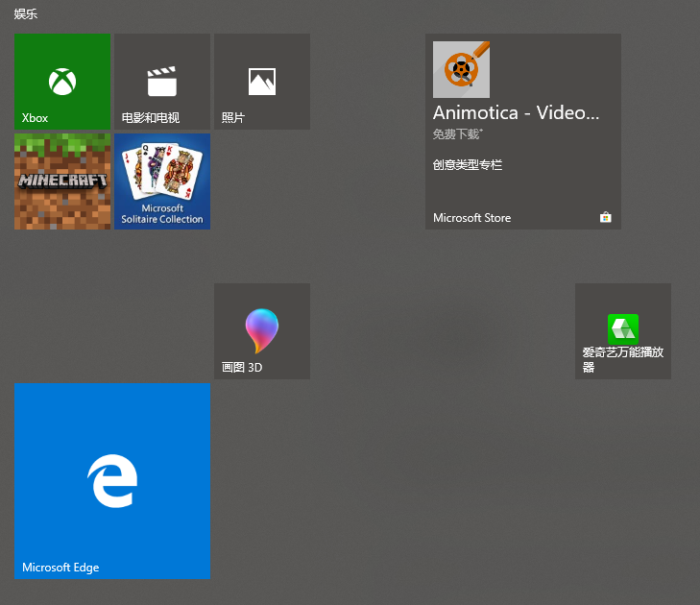Screen dimensions: 700x605
Task: Click the 创意类型专栏 text
Action: (467, 165)
